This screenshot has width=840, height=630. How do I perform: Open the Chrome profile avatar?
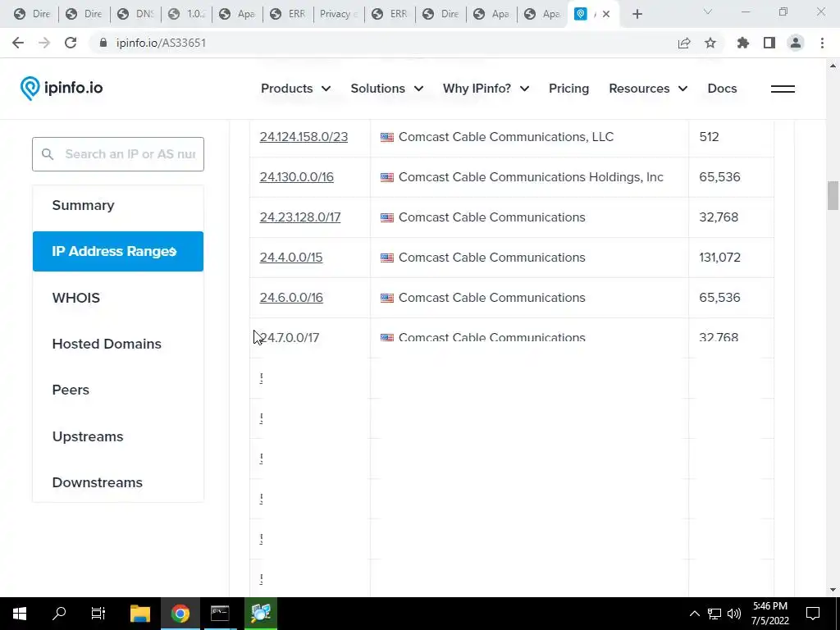(x=796, y=43)
